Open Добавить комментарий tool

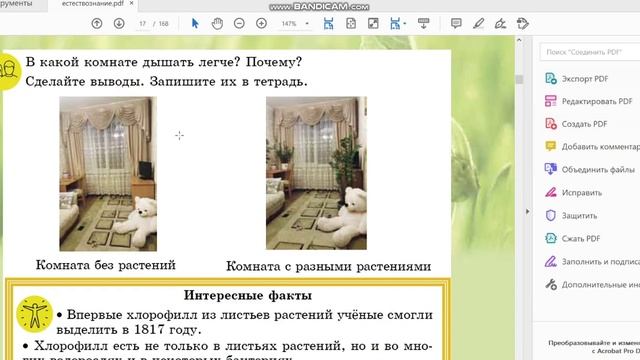592,147
